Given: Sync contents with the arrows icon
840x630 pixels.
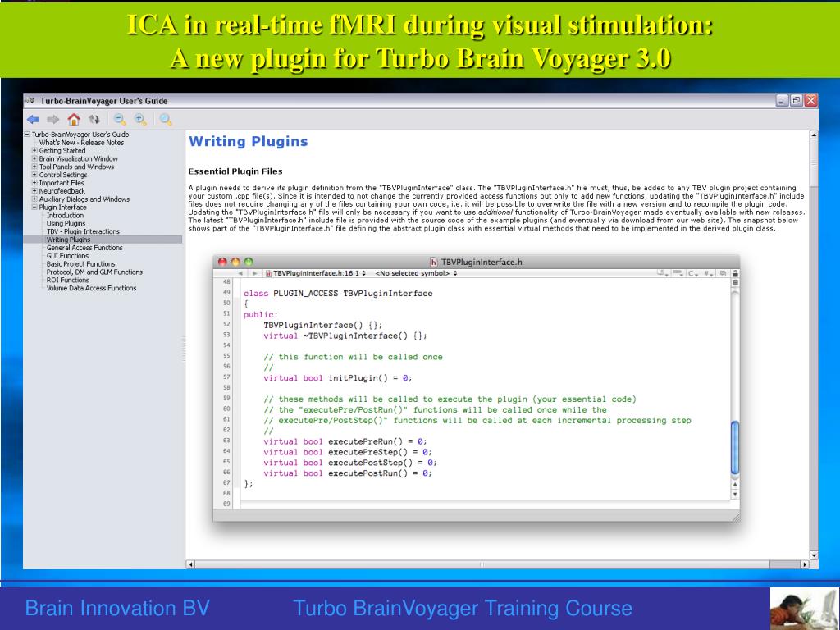Looking at the screenshot, I should (94, 120).
